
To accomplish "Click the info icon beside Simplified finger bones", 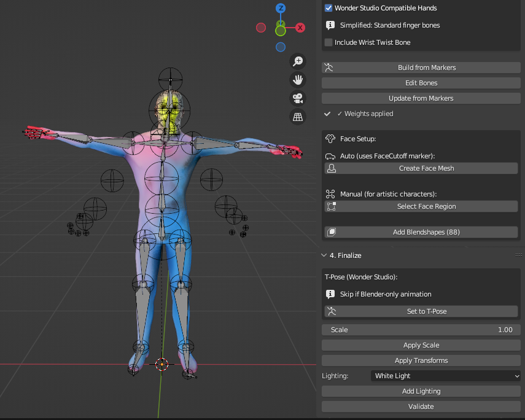I will 330,26.
